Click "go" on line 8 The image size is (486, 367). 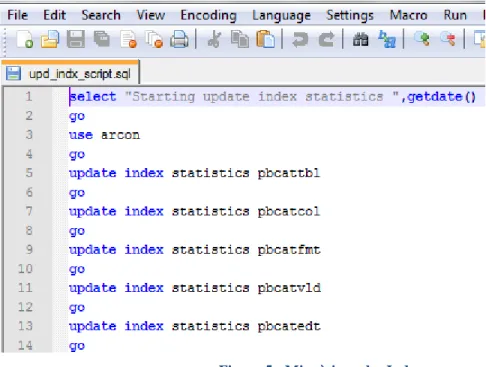tap(77, 232)
